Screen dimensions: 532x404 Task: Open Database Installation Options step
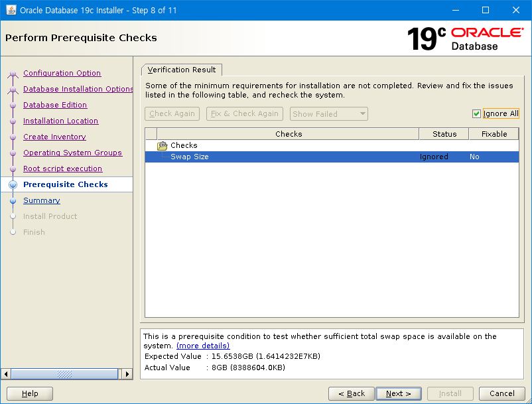point(78,89)
